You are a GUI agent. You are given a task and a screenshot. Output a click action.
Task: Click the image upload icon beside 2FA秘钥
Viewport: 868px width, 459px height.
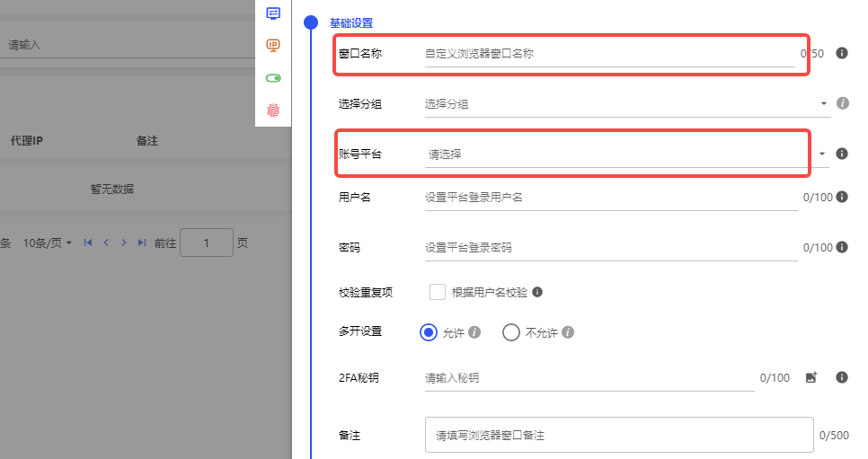coord(810,378)
